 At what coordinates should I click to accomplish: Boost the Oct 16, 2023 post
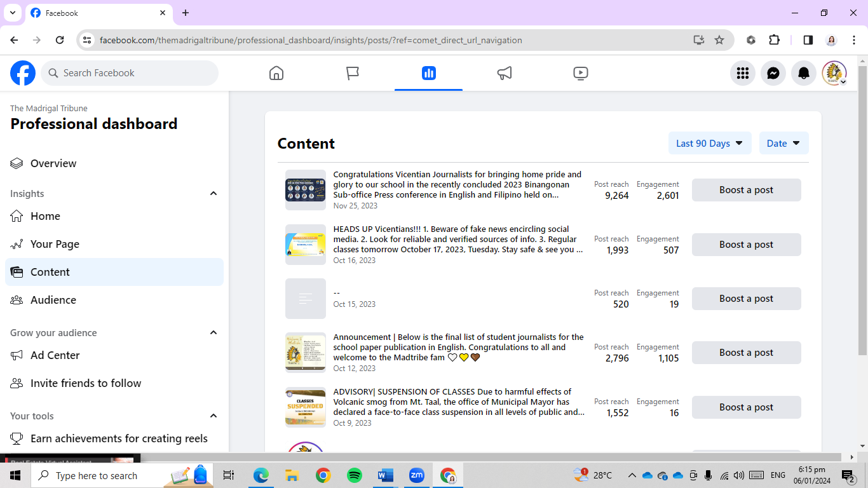pos(747,245)
